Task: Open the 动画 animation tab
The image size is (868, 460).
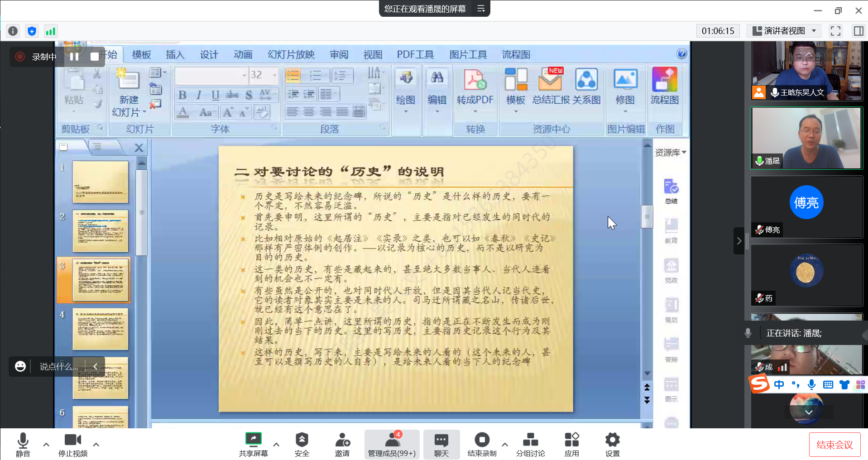Action: point(243,55)
